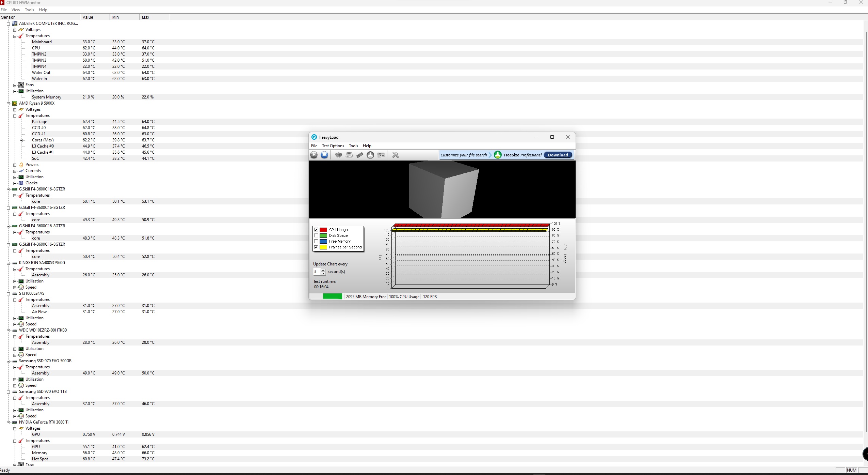Open HeavyLoad options wrench icon
Image resolution: width=868 pixels, height=475 pixels.
(x=395, y=155)
